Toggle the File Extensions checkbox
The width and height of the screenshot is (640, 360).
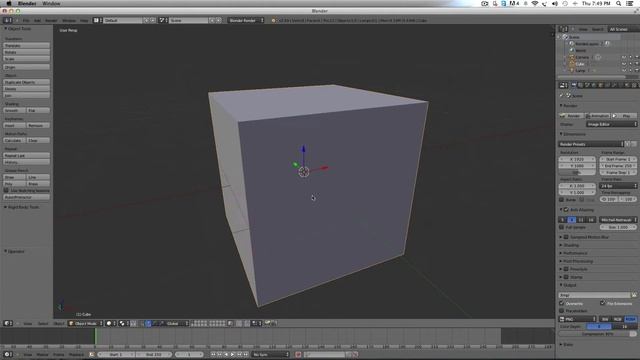point(602,303)
